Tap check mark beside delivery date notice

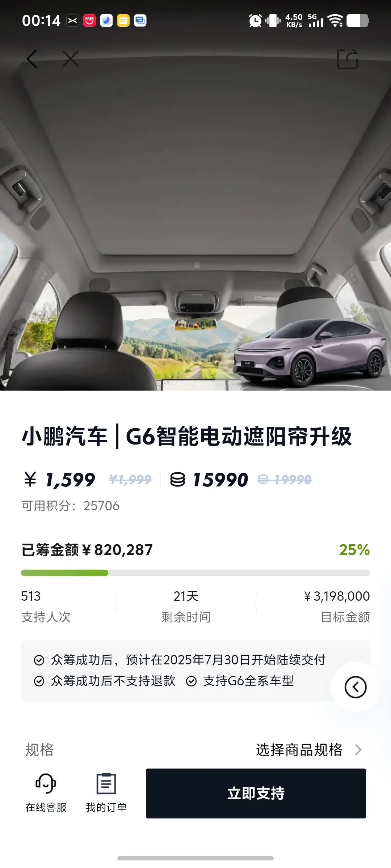point(39,660)
